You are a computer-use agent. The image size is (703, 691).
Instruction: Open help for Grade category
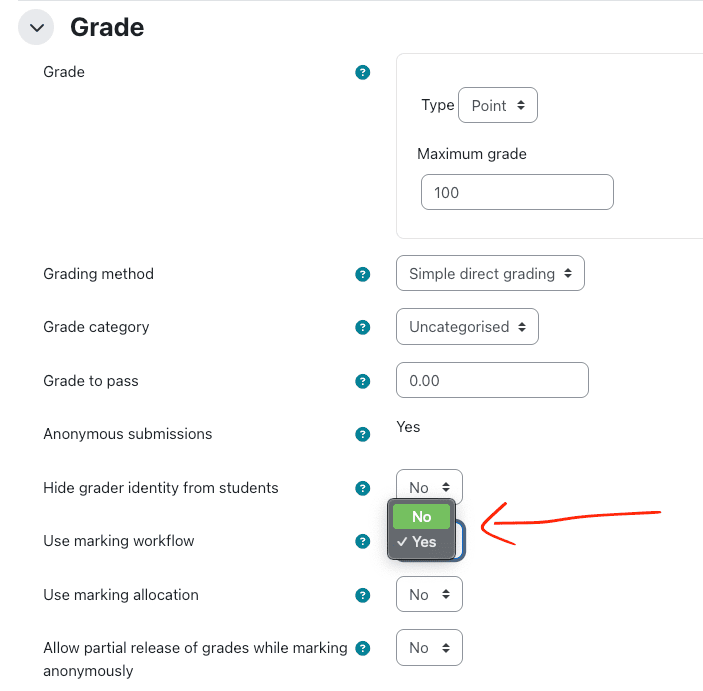point(363,327)
